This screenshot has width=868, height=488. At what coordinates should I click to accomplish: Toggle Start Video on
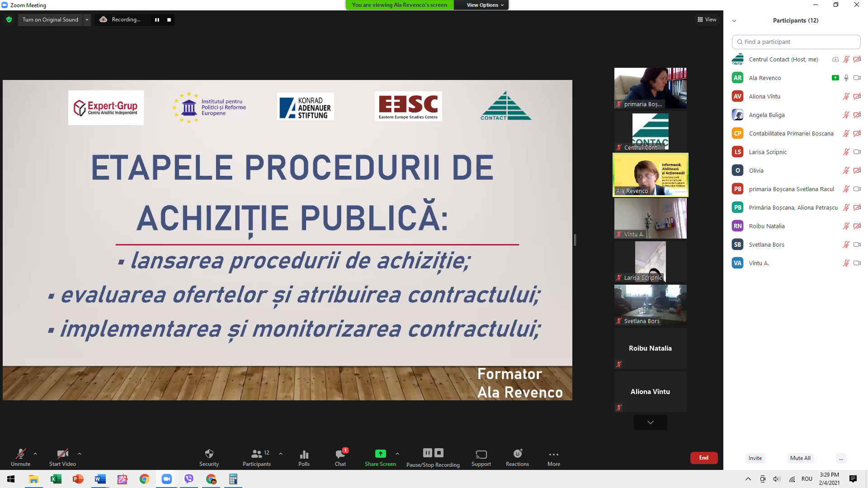click(x=62, y=454)
